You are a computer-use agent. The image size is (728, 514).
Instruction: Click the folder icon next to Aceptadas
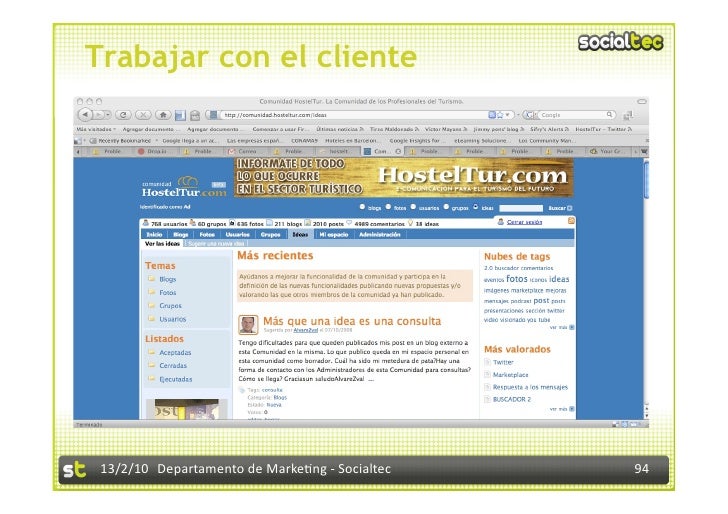coord(151,352)
